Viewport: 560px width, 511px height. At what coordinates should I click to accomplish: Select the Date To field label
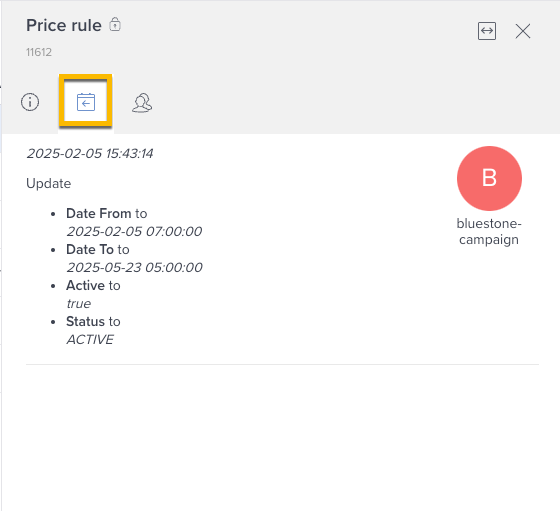click(x=90, y=250)
